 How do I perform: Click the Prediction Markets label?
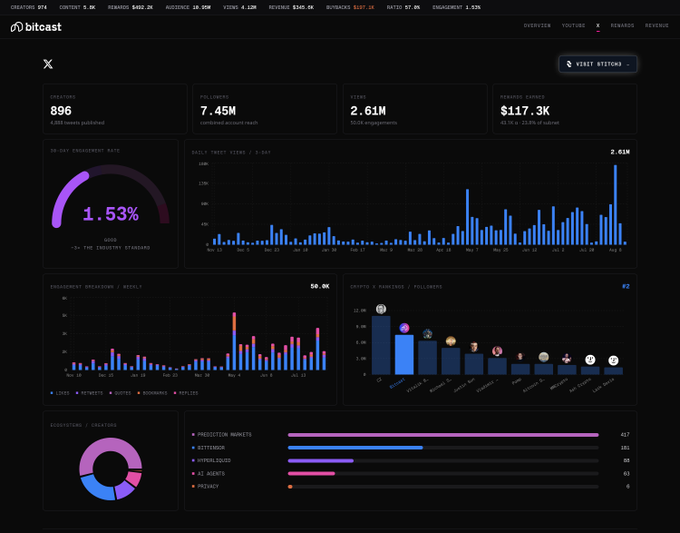point(224,435)
